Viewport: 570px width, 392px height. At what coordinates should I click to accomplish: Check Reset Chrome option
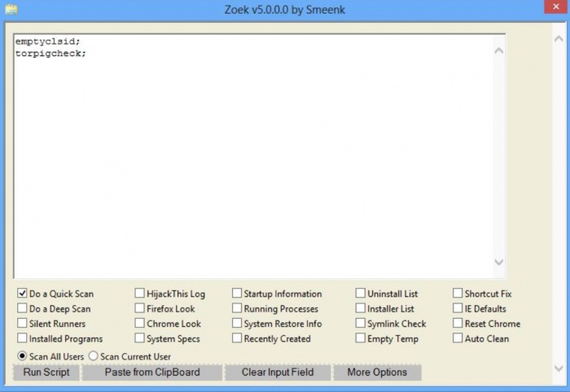pos(458,323)
